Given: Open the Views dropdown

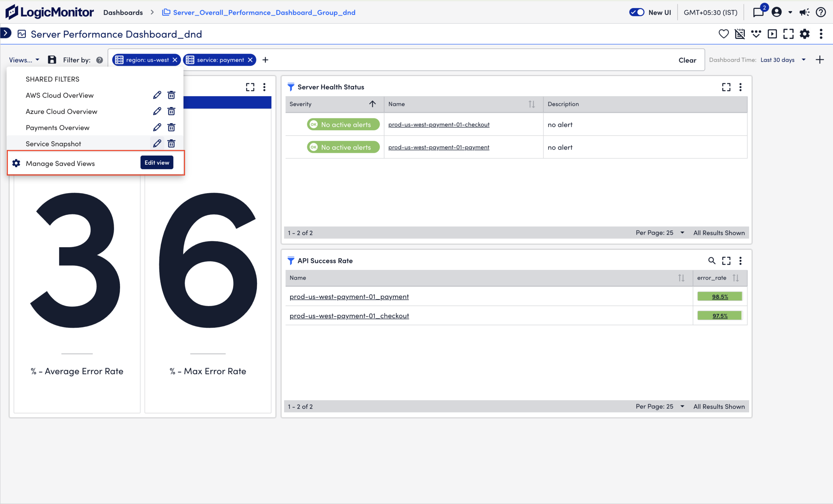Looking at the screenshot, I should tap(24, 60).
